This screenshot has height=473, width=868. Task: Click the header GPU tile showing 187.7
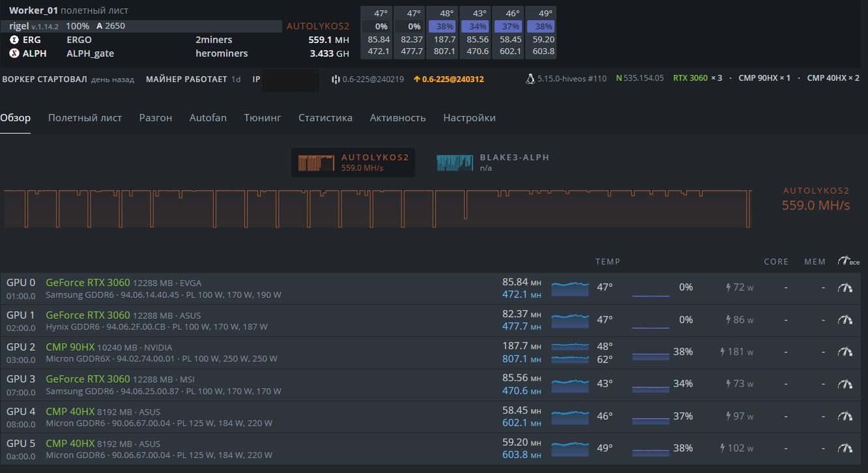[x=442, y=33]
